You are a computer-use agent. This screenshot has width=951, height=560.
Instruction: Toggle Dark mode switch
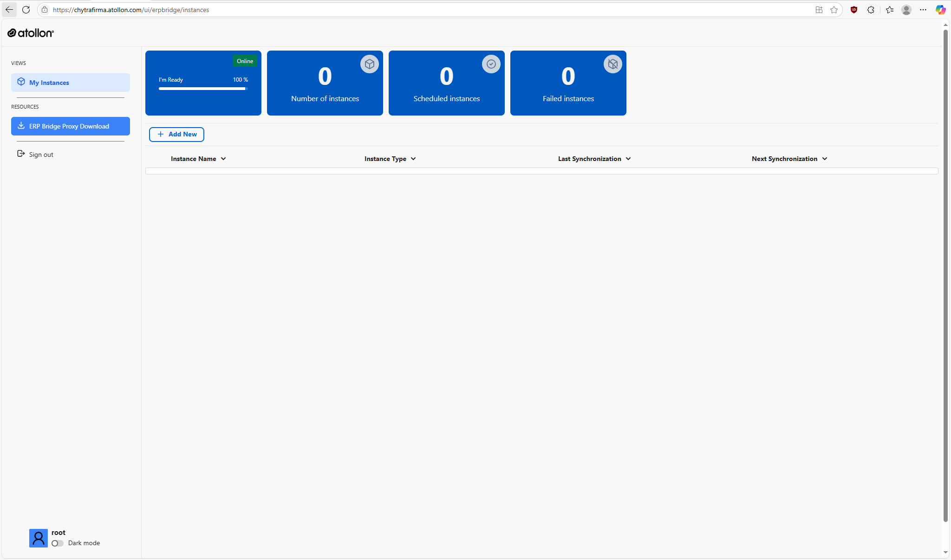58,543
